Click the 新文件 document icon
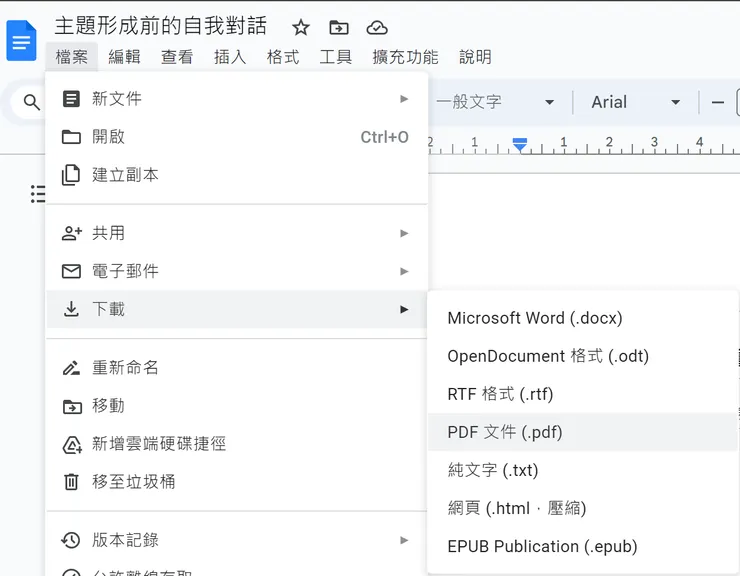The height and width of the screenshot is (576, 740). coord(71,99)
